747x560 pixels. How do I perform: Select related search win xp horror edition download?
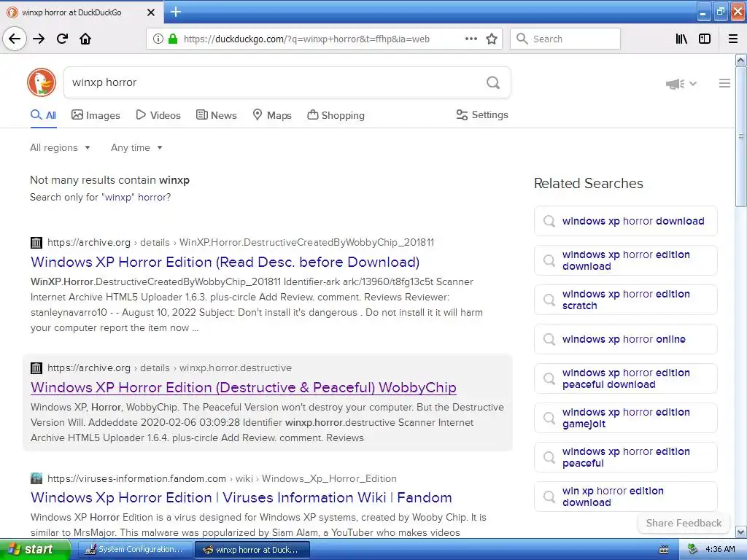(x=625, y=497)
